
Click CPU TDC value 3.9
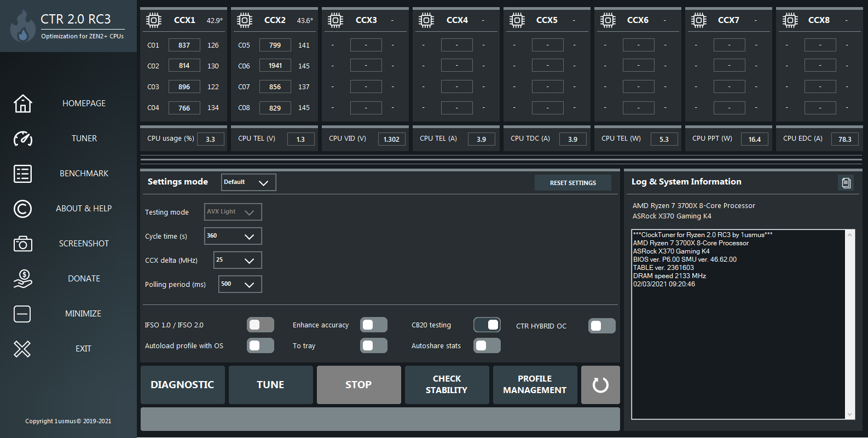pos(573,139)
